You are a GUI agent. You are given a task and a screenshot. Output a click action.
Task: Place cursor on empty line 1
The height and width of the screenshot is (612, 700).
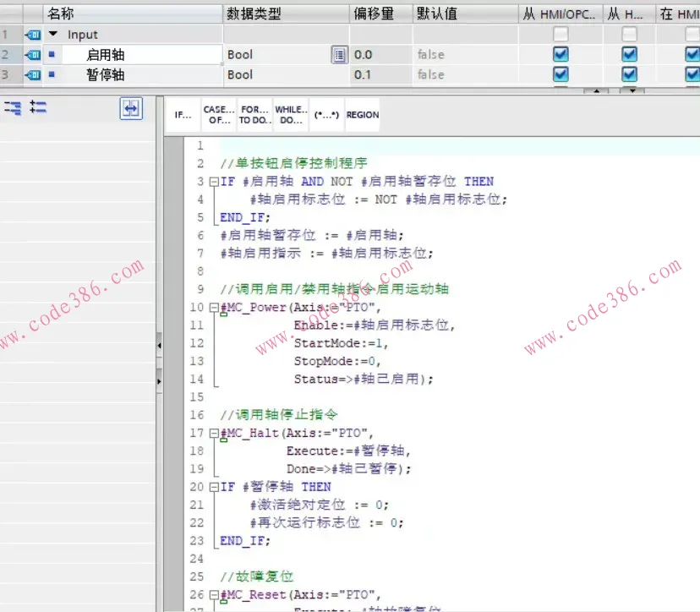click(459, 145)
